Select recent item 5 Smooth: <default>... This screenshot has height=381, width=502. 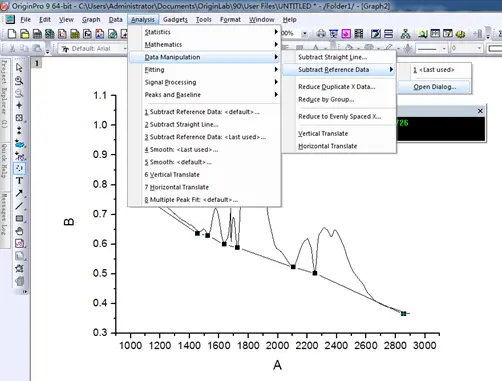coord(204,162)
